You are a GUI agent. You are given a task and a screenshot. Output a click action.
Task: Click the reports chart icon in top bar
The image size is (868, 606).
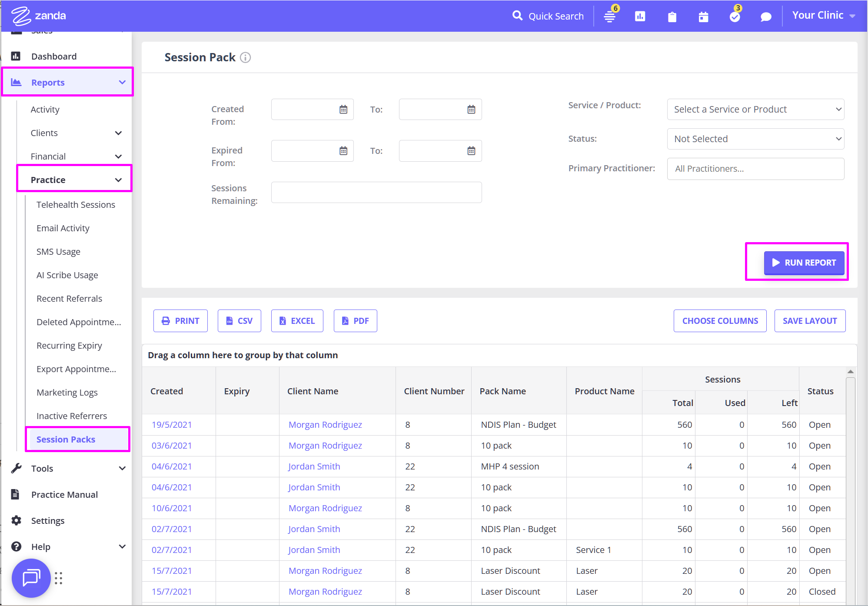click(640, 17)
